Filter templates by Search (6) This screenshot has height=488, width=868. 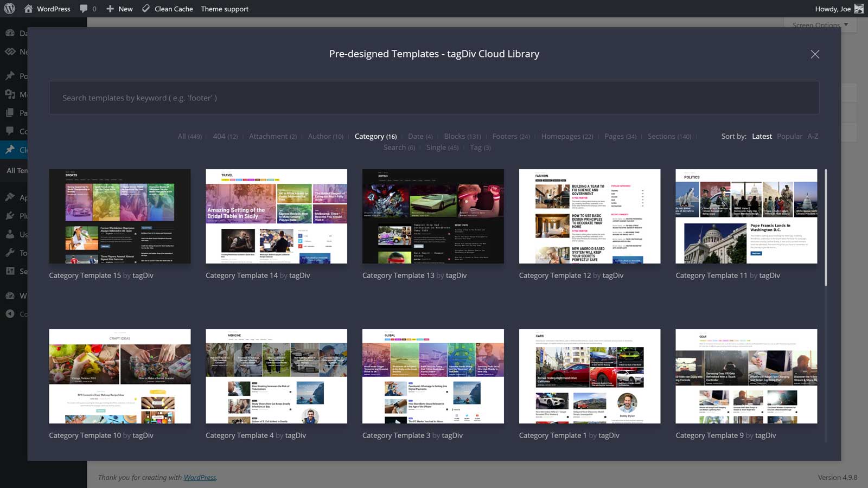(399, 147)
